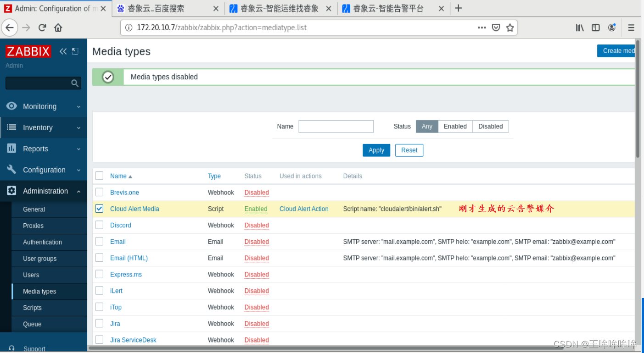Reload the page with refresh icon
644x353 pixels.
42,28
